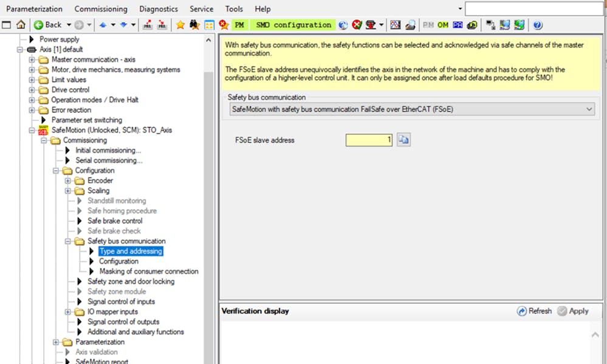Image resolution: width=607 pixels, height=364 pixels.
Task: Collapse the Axis [1] default node
Action: pyautogui.click(x=20, y=50)
